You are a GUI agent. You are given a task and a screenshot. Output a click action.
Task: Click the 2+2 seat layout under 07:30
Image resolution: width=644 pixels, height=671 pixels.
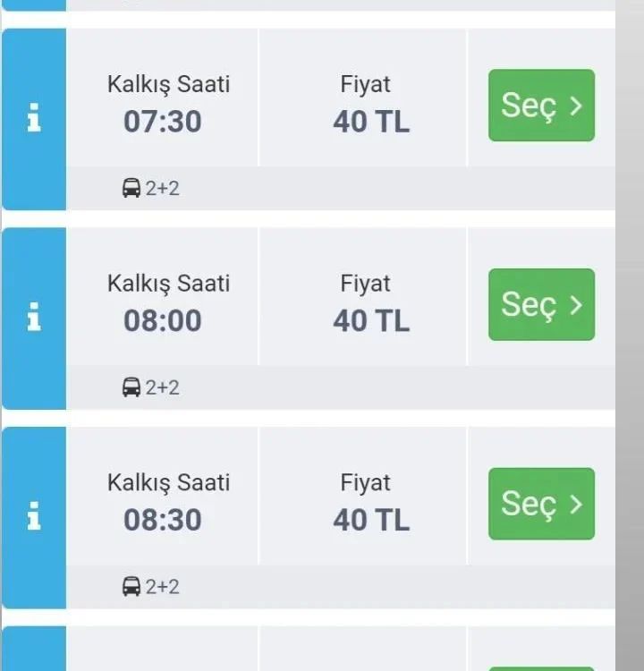[x=162, y=189]
